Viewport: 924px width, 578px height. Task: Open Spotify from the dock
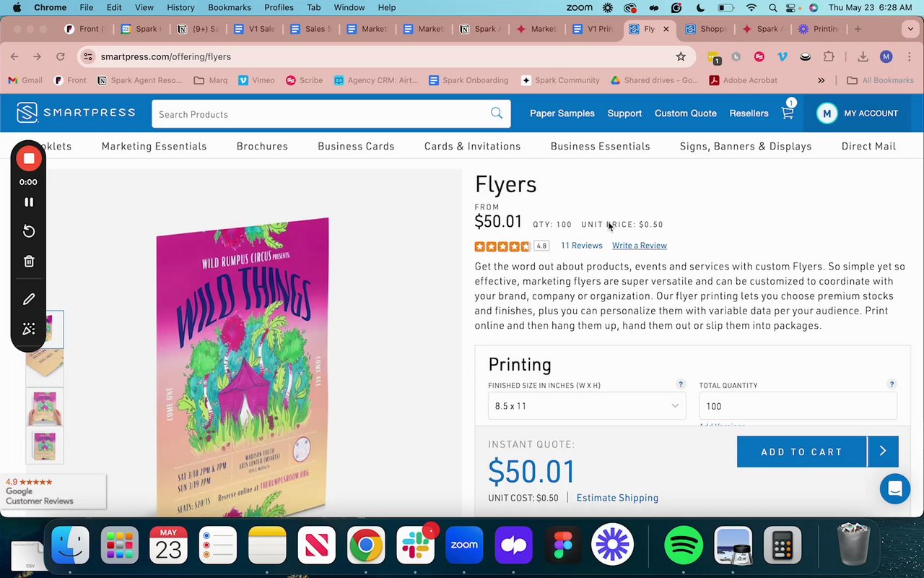coord(683,544)
